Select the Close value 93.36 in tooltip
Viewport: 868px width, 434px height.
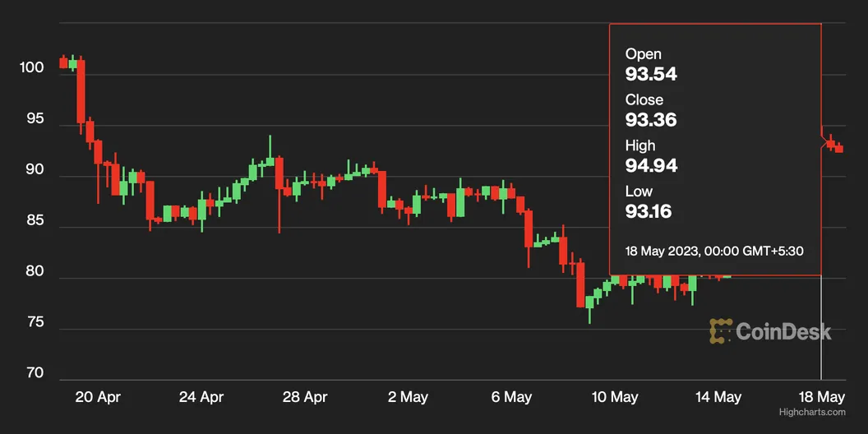coord(651,120)
